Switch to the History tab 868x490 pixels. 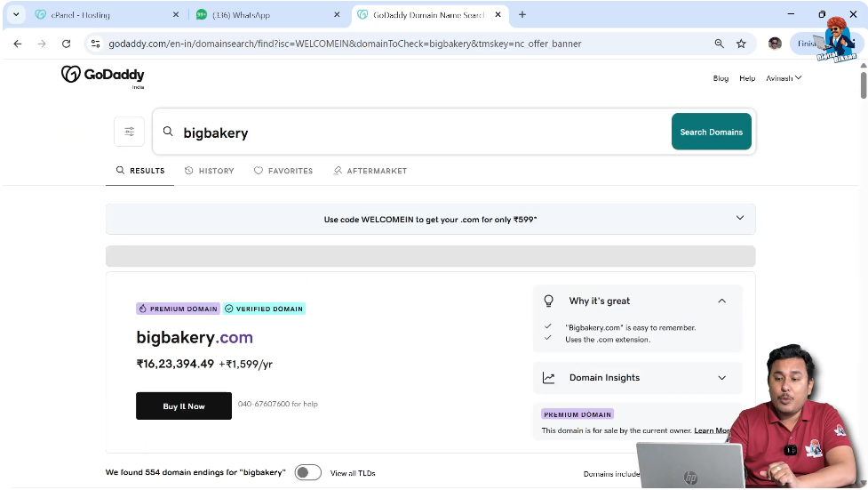click(210, 171)
